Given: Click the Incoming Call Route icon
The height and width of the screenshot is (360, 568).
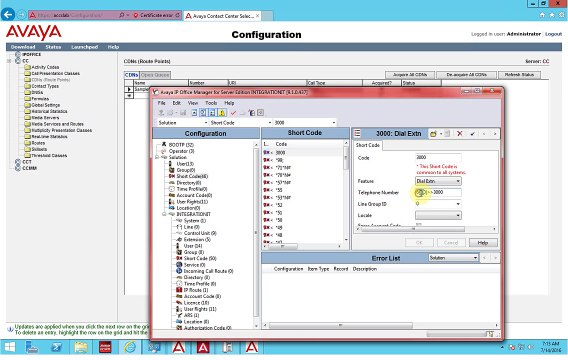Looking at the screenshot, I should (179, 271).
